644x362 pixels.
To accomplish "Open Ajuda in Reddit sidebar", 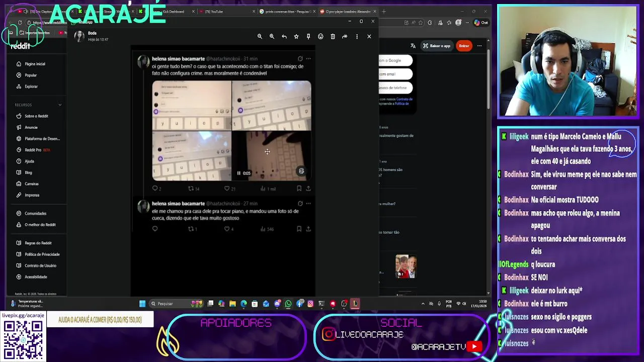I will (x=29, y=161).
